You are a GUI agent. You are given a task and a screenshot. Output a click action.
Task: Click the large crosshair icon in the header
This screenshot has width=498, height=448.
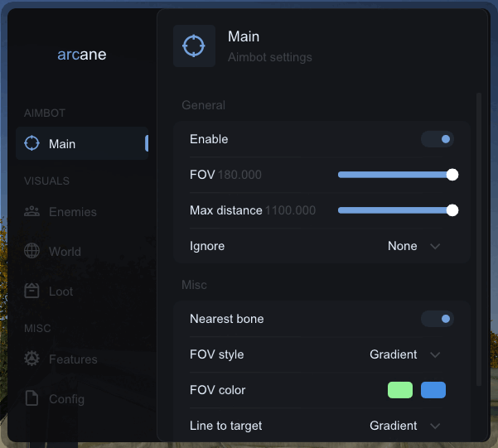pyautogui.click(x=194, y=46)
